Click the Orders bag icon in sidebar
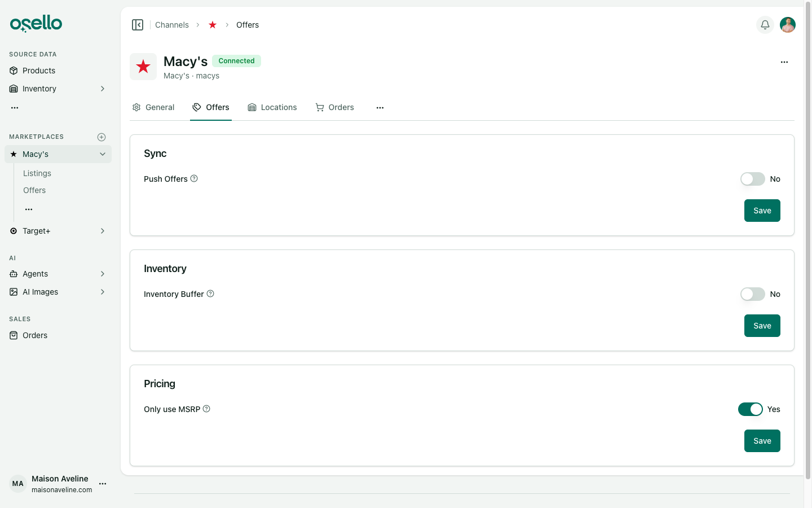The image size is (812, 508). pyautogui.click(x=14, y=335)
